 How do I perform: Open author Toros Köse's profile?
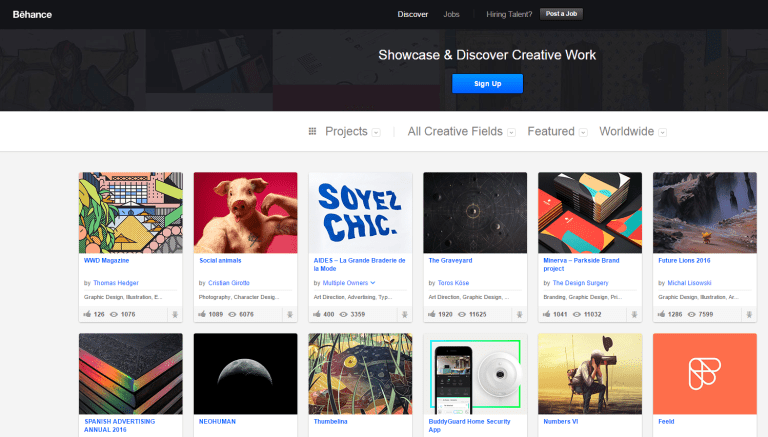pyautogui.click(x=453, y=283)
